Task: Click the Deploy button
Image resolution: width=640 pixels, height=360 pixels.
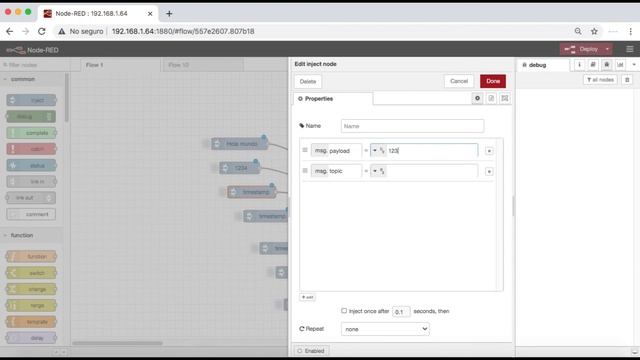Action: 581,49
